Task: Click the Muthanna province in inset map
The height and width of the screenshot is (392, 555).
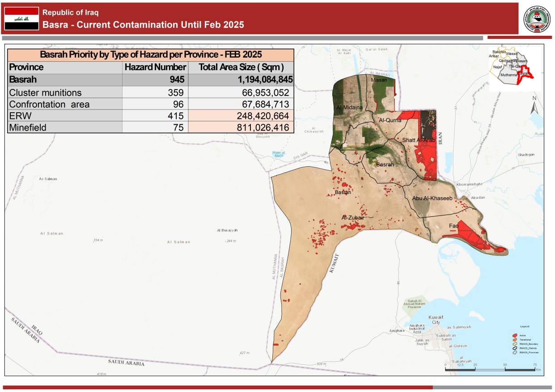Action: (x=508, y=75)
